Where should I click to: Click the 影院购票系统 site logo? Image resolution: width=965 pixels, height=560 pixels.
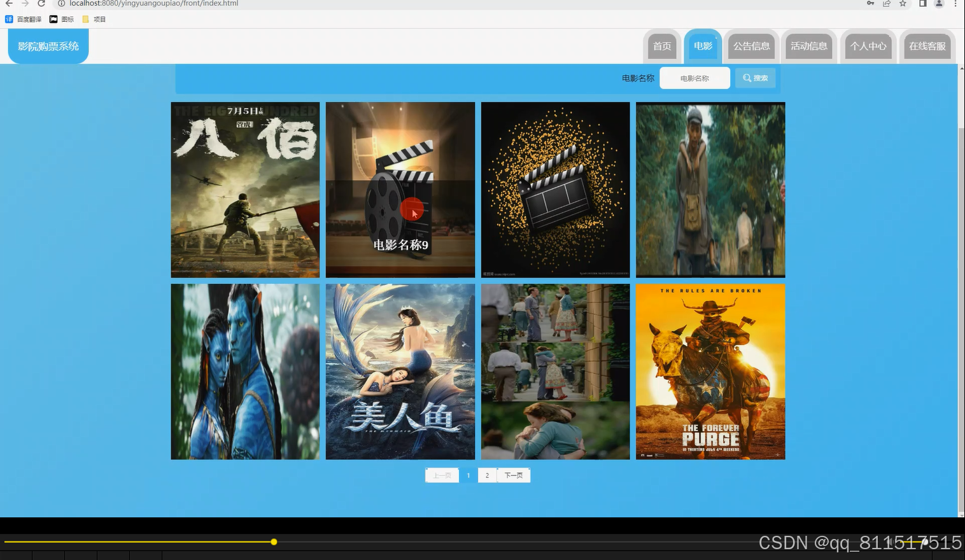click(48, 46)
